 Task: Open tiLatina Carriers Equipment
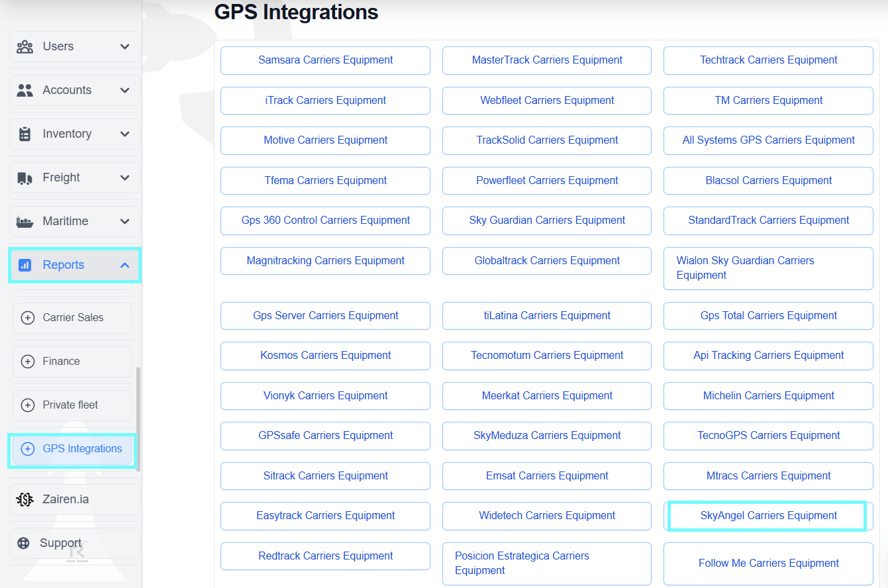coord(547,316)
